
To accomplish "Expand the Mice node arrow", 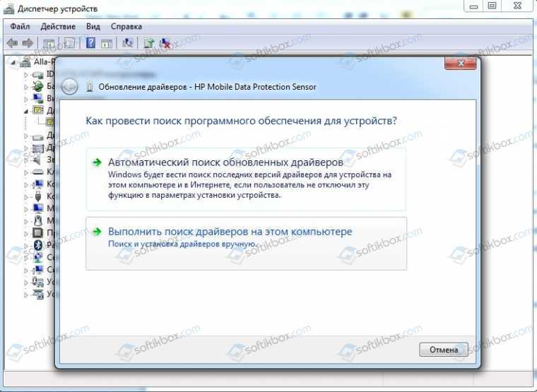I will [x=25, y=221].
